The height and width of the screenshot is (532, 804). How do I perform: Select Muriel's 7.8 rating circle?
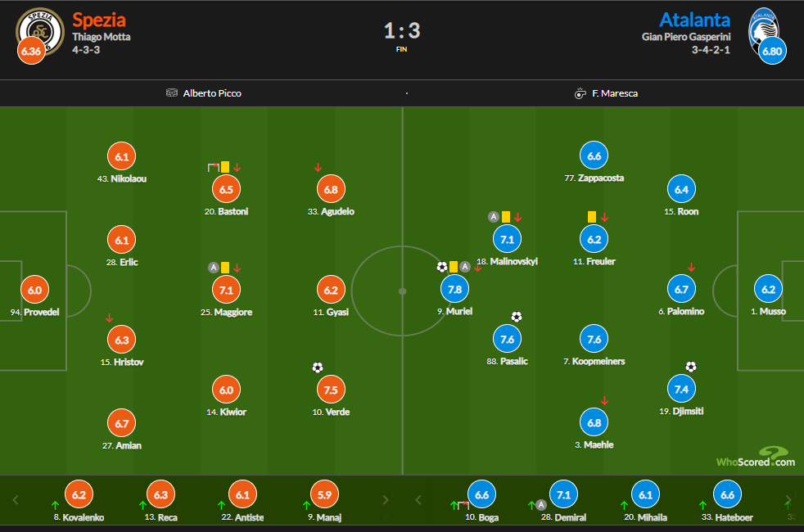(457, 289)
